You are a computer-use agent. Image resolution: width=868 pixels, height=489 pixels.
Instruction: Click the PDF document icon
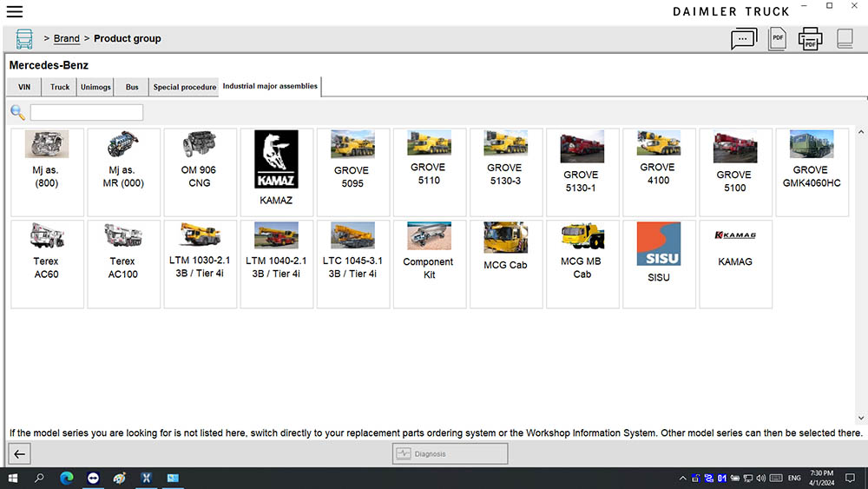click(777, 39)
